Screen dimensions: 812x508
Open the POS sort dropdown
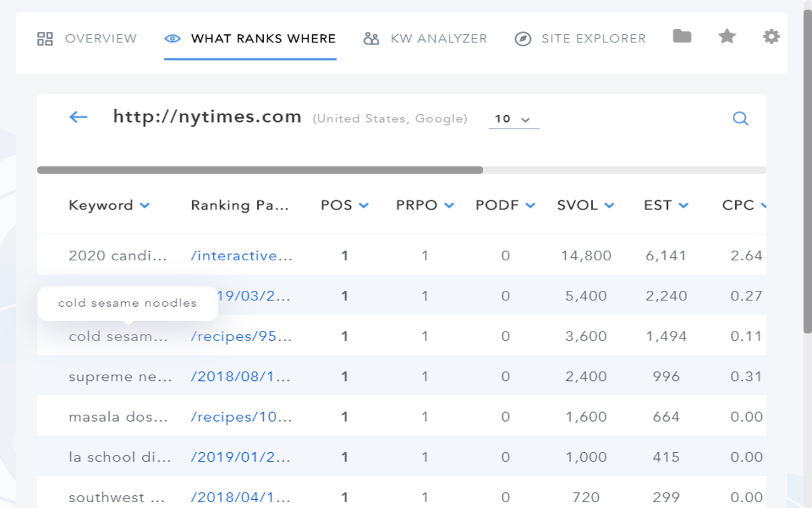(x=363, y=205)
